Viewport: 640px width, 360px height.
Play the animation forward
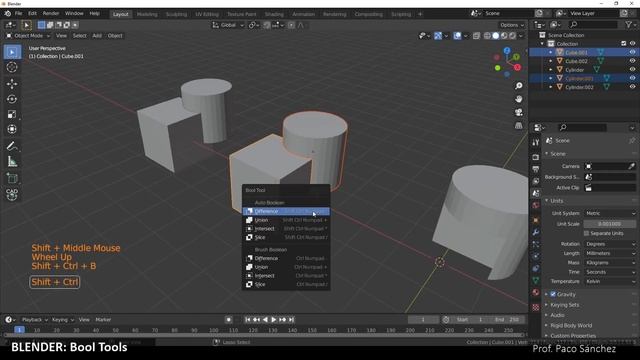(x=273, y=320)
